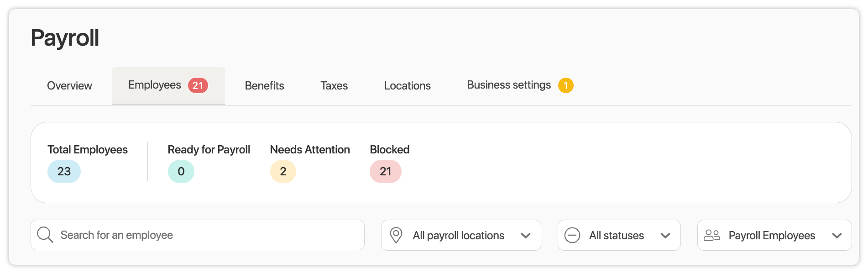Switch to the Overview tab

tap(69, 86)
